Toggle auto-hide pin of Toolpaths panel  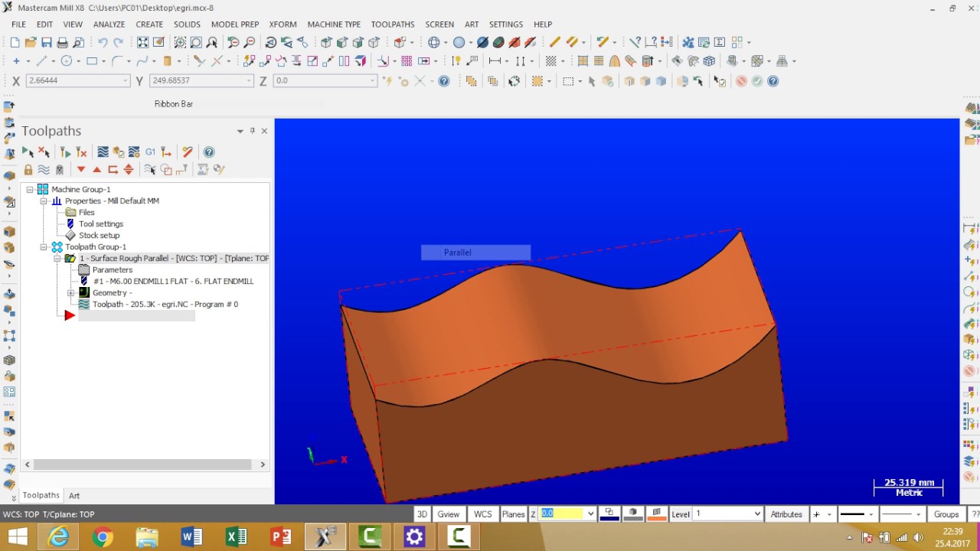pyautogui.click(x=252, y=131)
